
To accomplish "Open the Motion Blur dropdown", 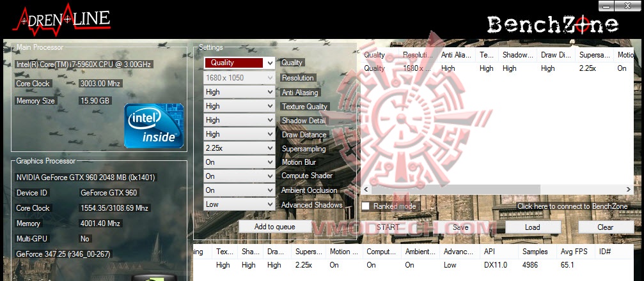I will tap(239, 162).
